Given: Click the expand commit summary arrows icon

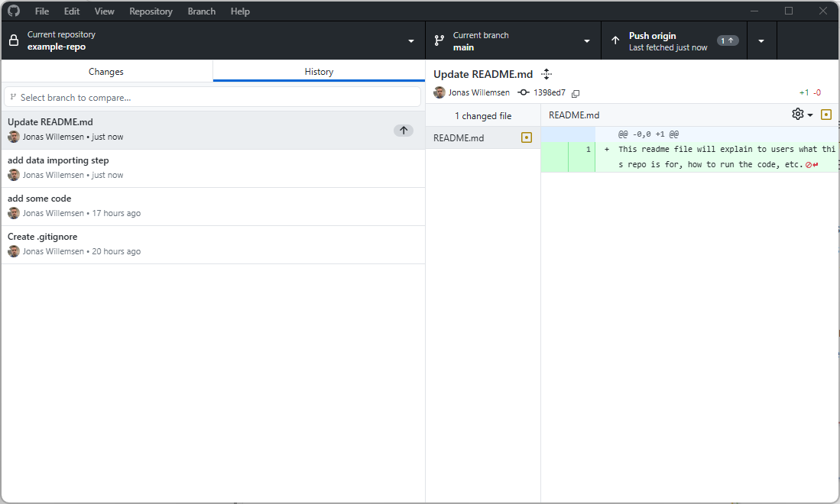Looking at the screenshot, I should tap(546, 74).
